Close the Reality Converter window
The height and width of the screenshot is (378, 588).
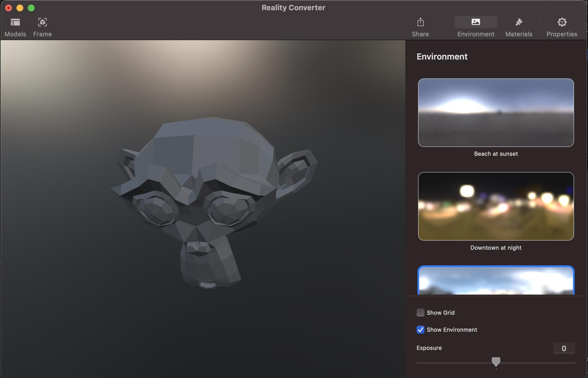[x=9, y=8]
